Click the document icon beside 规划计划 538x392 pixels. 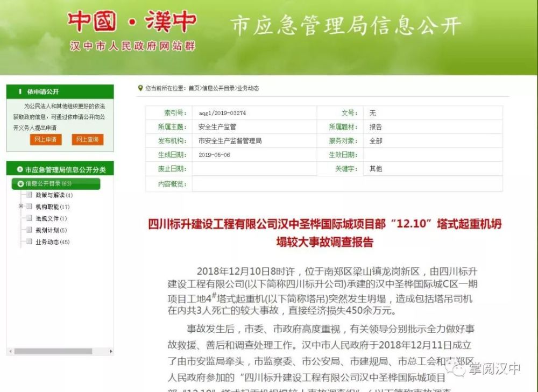[x=29, y=230]
